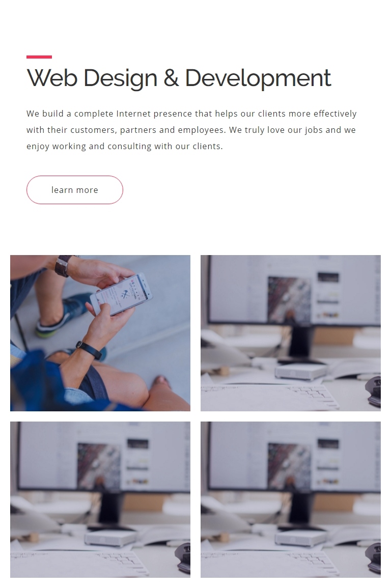Click the word "Web" in the heading
The width and height of the screenshot is (391, 588).
pyautogui.click(x=52, y=78)
